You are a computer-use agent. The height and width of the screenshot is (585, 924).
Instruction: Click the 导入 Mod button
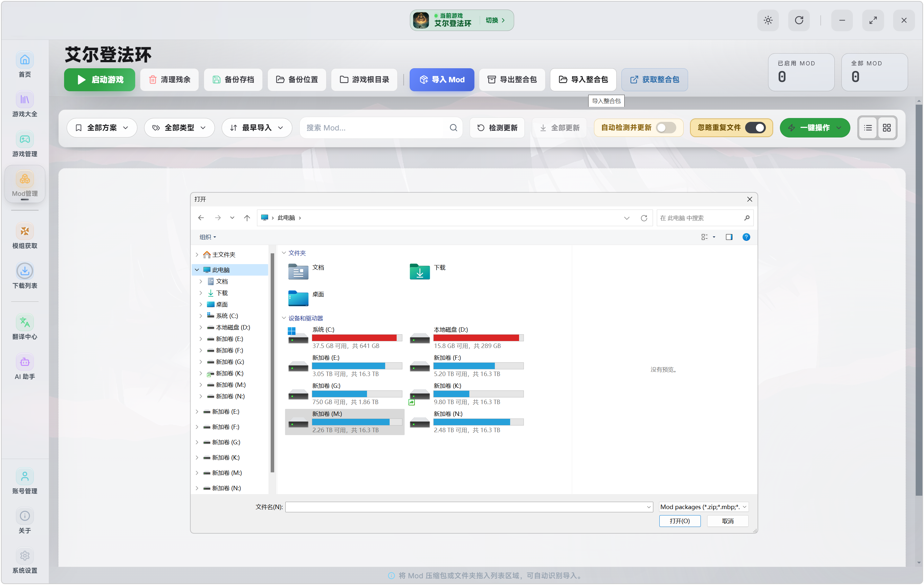[442, 80]
